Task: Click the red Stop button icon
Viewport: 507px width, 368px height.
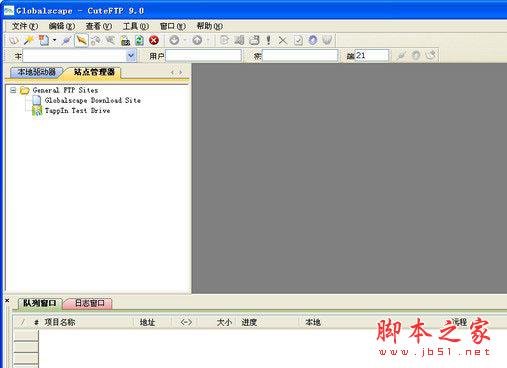Action: (x=154, y=41)
